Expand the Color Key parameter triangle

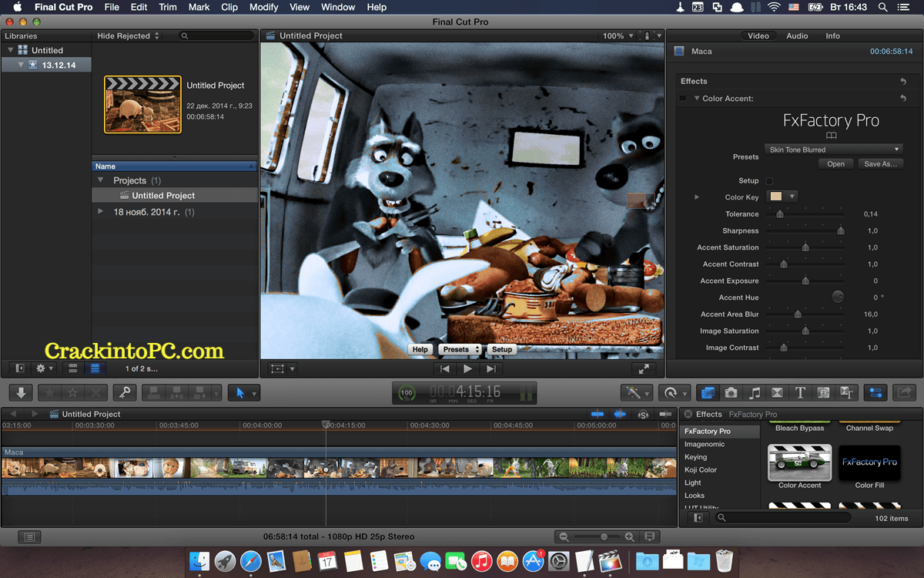tap(697, 197)
